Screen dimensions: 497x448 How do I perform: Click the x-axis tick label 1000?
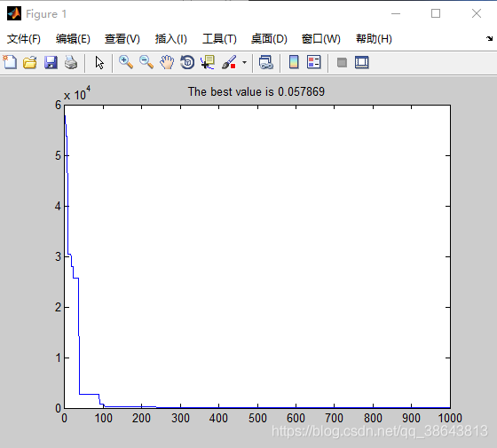(x=450, y=418)
